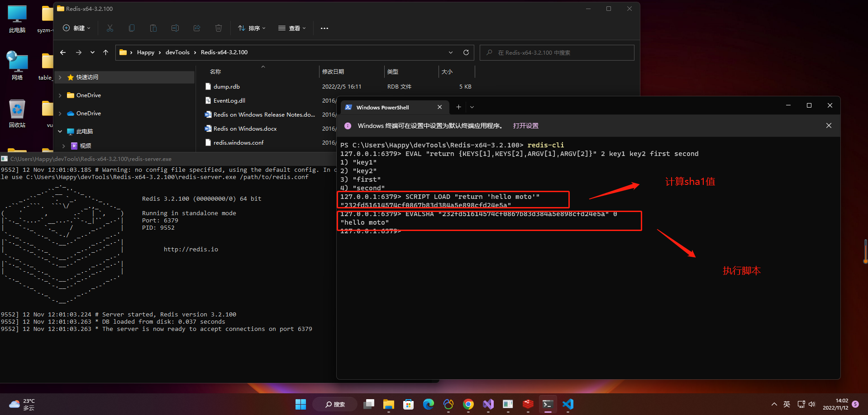Switch to Windows Terminal on the taskbar
The height and width of the screenshot is (415, 868).
point(548,404)
